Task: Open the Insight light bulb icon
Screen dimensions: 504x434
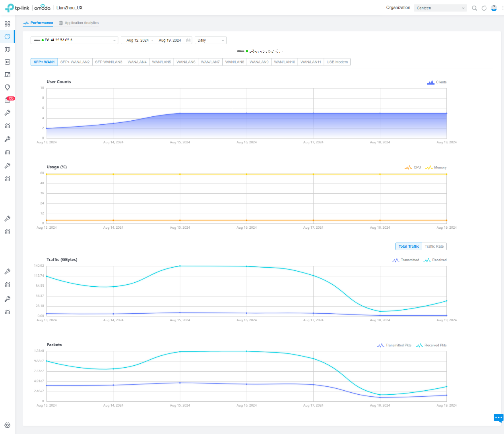Action: (x=7, y=87)
